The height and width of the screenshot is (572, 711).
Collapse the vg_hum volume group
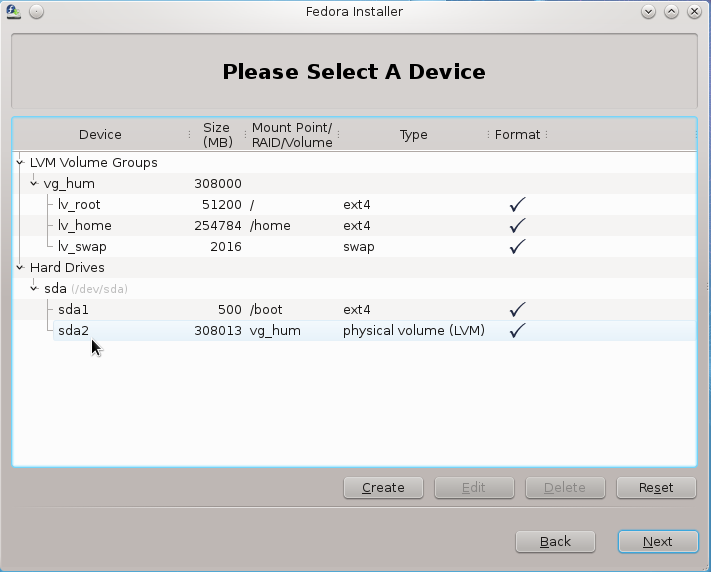tap(34, 183)
